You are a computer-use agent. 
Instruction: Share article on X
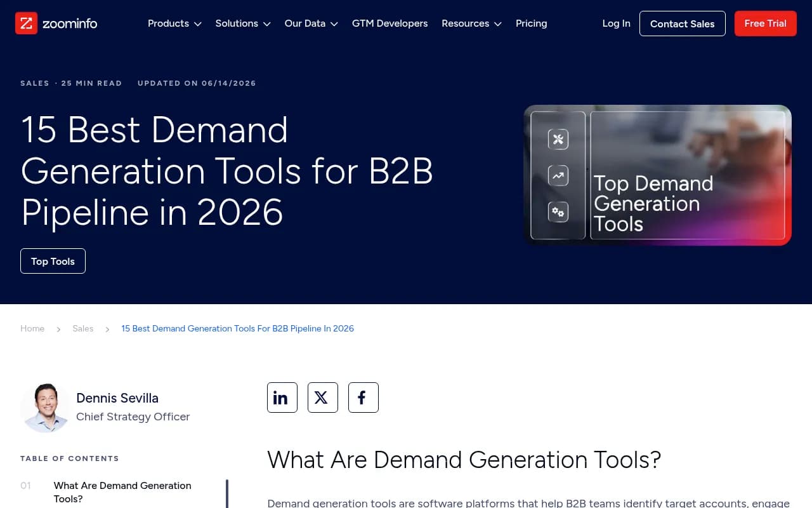tap(323, 398)
